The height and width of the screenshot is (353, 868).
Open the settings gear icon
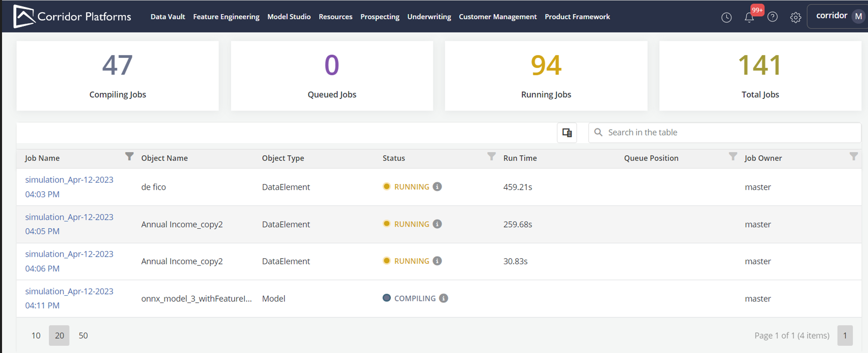(795, 17)
